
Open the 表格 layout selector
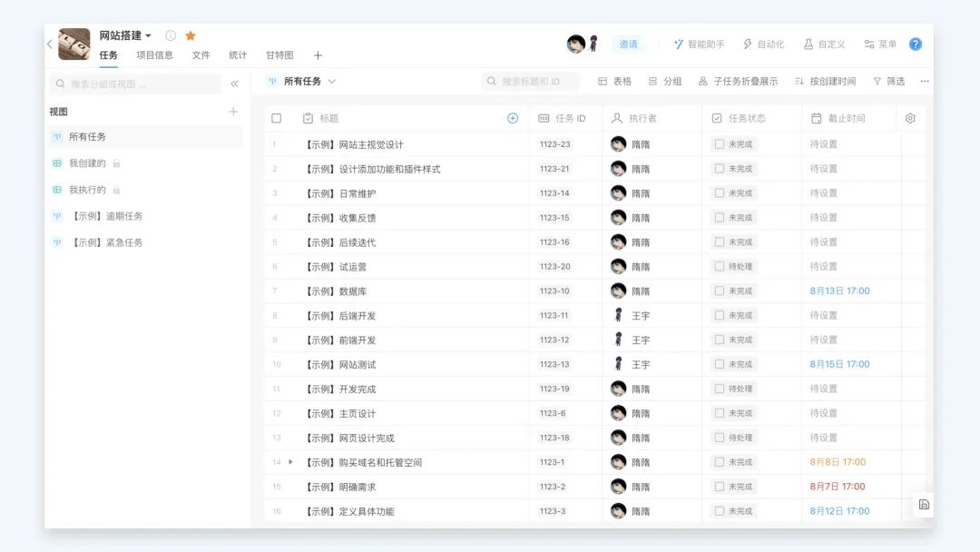tap(615, 82)
